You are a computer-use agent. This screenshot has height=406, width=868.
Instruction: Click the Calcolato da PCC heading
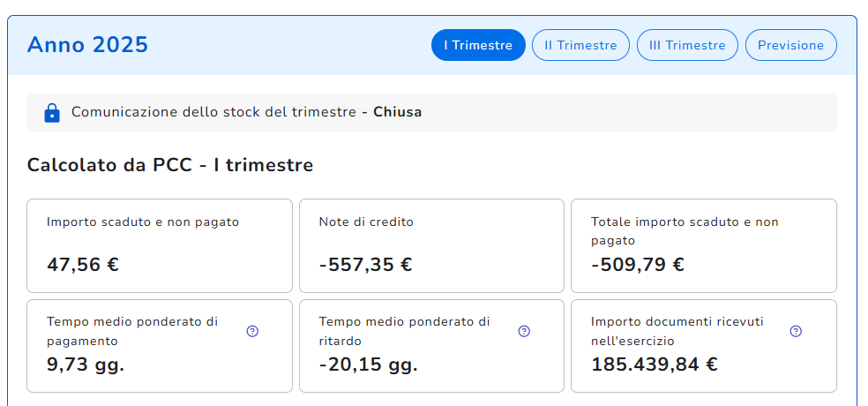170,165
